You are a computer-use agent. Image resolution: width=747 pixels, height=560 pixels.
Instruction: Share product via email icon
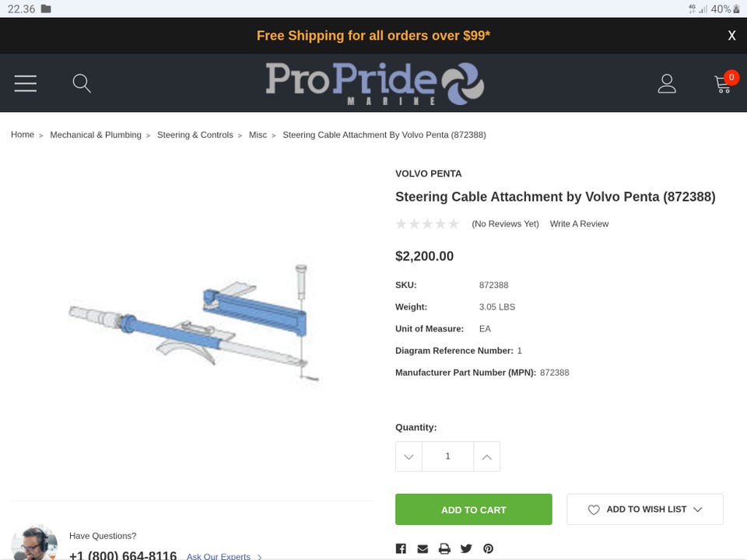(423, 548)
